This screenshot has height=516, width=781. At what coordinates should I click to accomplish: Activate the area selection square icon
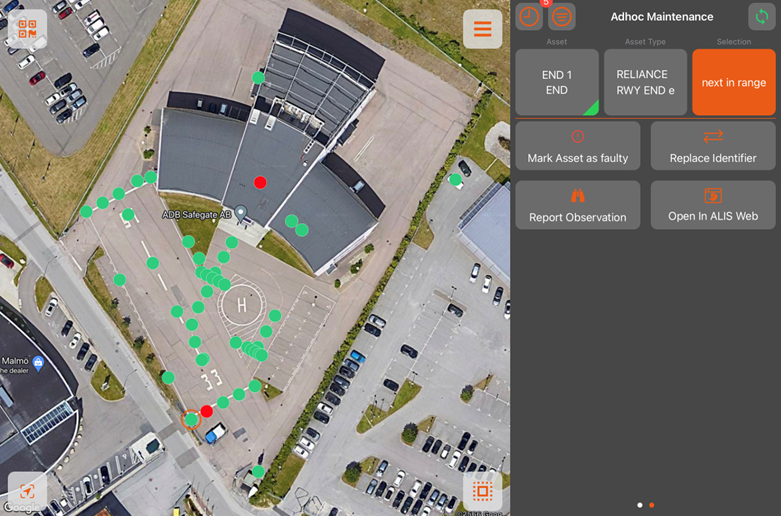(x=482, y=491)
